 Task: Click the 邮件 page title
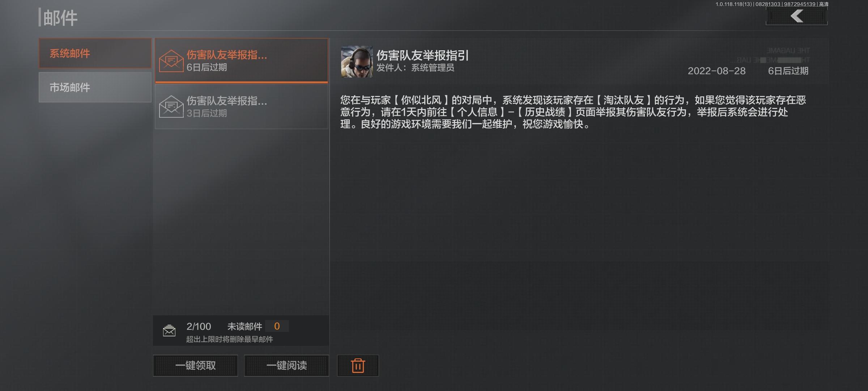60,18
